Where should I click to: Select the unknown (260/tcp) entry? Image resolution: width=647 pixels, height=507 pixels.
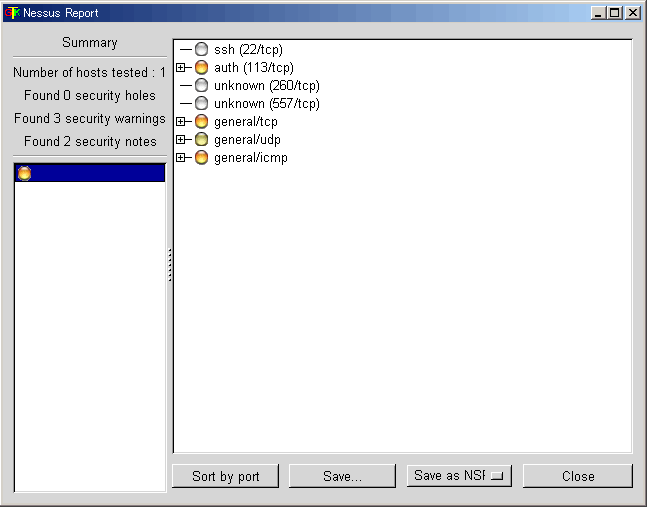pos(267,85)
